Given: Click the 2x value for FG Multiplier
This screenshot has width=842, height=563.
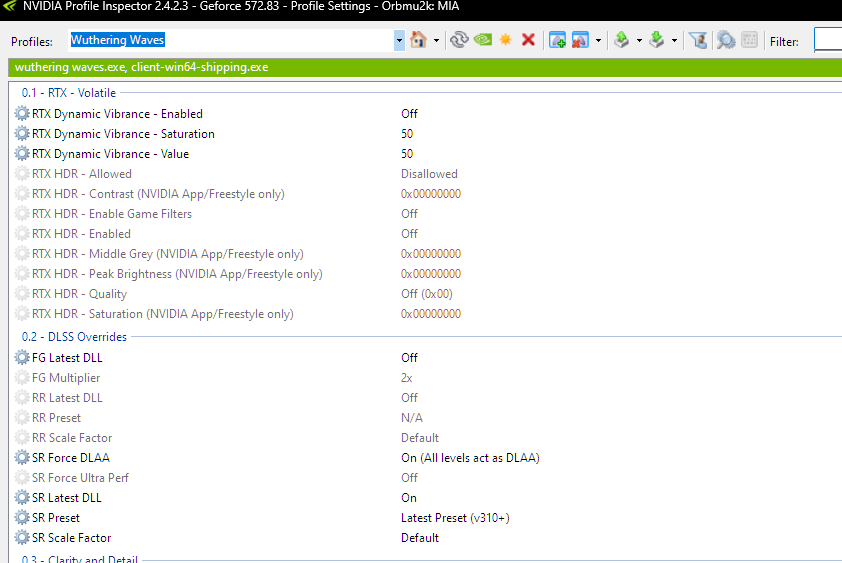Looking at the screenshot, I should point(407,378).
